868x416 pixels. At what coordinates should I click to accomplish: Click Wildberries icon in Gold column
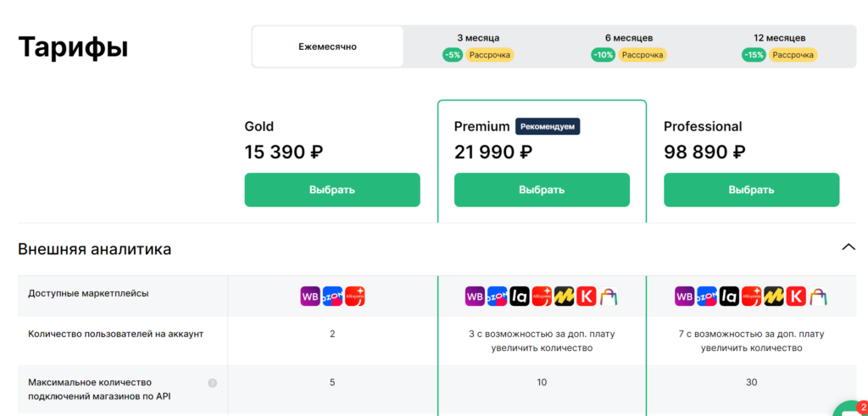(x=310, y=297)
